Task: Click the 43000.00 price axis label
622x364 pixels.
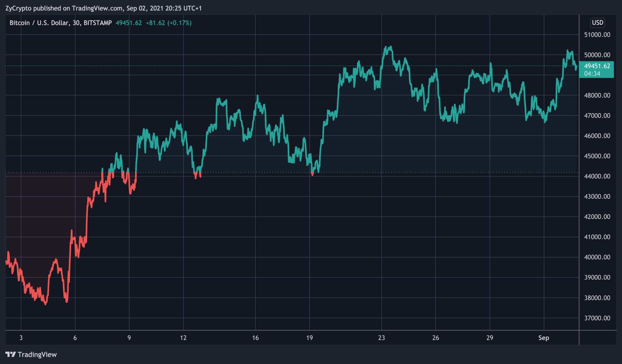Action: tap(597, 196)
